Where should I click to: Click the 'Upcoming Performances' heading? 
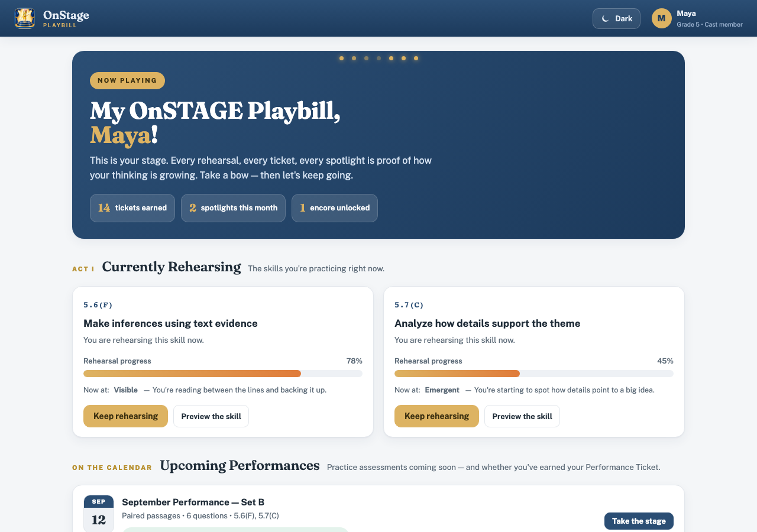[240, 466]
